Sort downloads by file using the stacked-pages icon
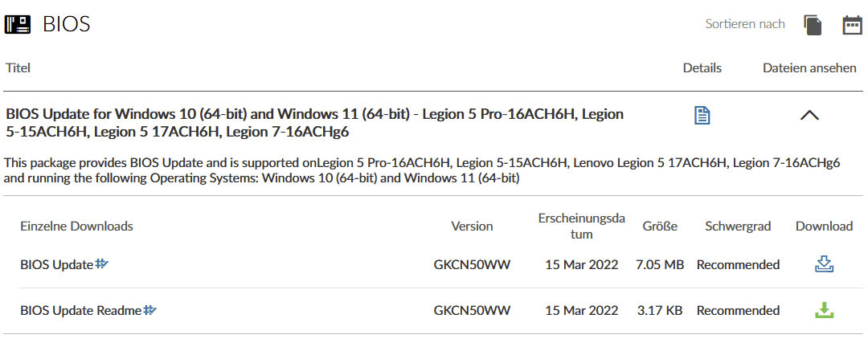 [x=813, y=25]
